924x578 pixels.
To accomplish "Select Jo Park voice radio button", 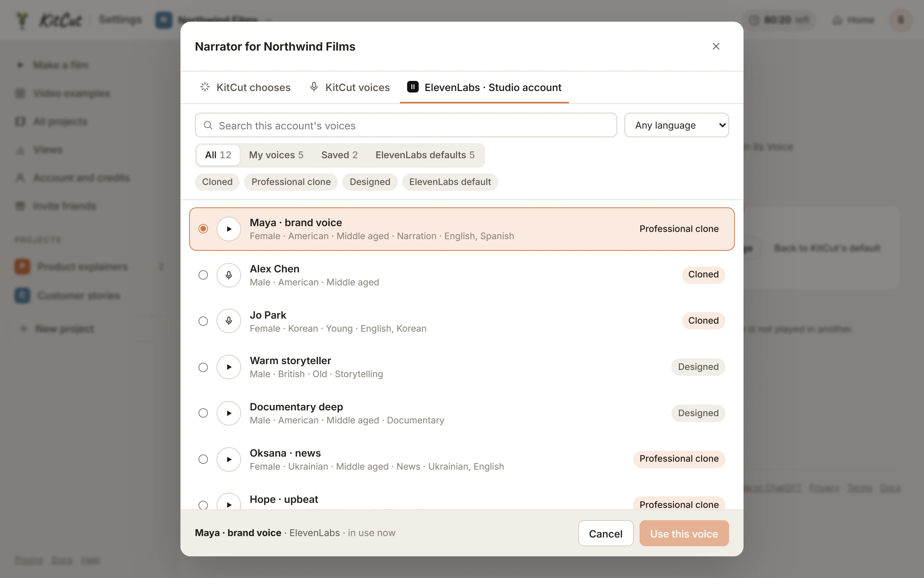I will (203, 321).
